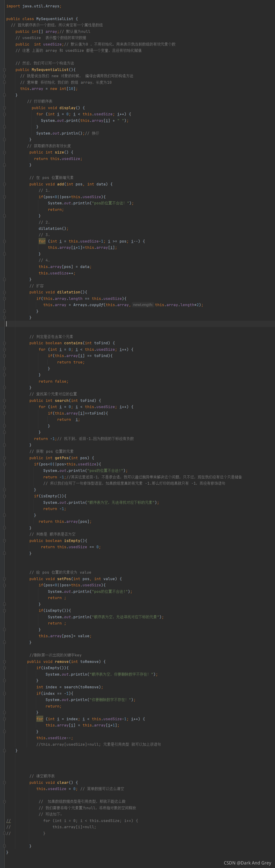Click the 'if(index == -1){' condition
The image size is (275, 868).
pos(55,693)
